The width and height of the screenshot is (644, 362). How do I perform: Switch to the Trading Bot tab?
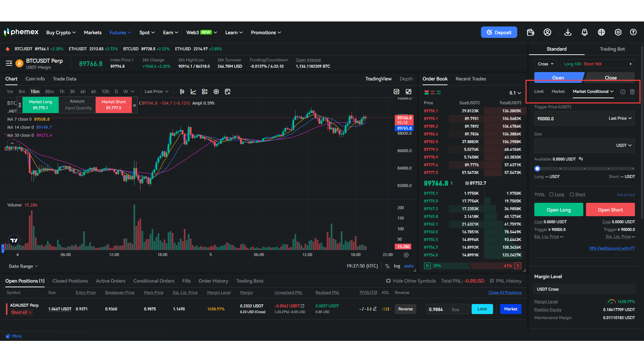612,49
